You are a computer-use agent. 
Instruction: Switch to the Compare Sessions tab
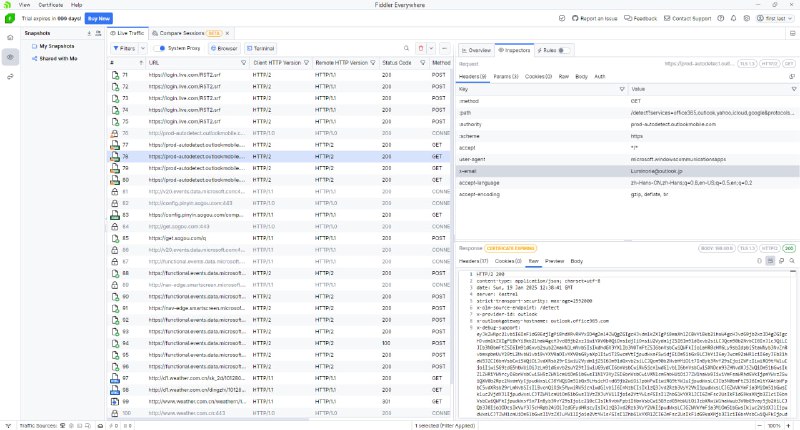pyautogui.click(x=178, y=33)
